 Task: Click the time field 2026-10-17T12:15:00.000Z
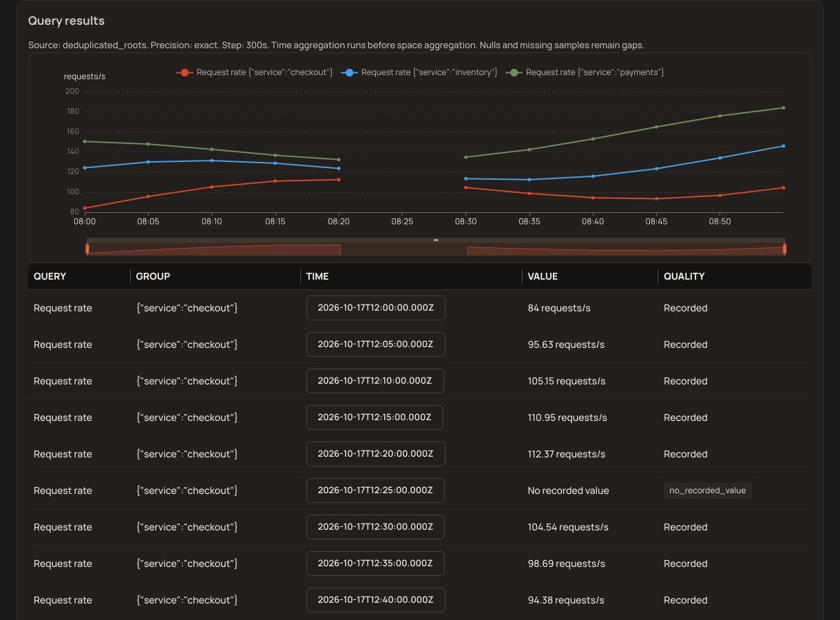point(375,417)
